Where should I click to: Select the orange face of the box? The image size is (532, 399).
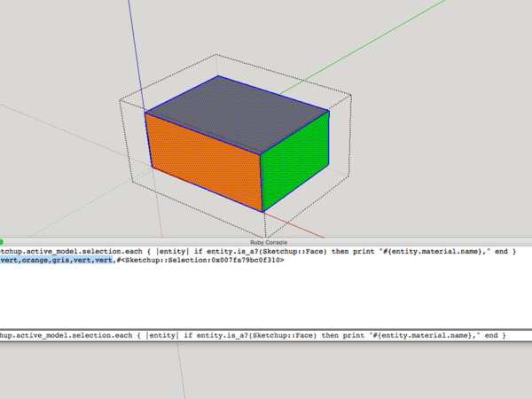204,160
